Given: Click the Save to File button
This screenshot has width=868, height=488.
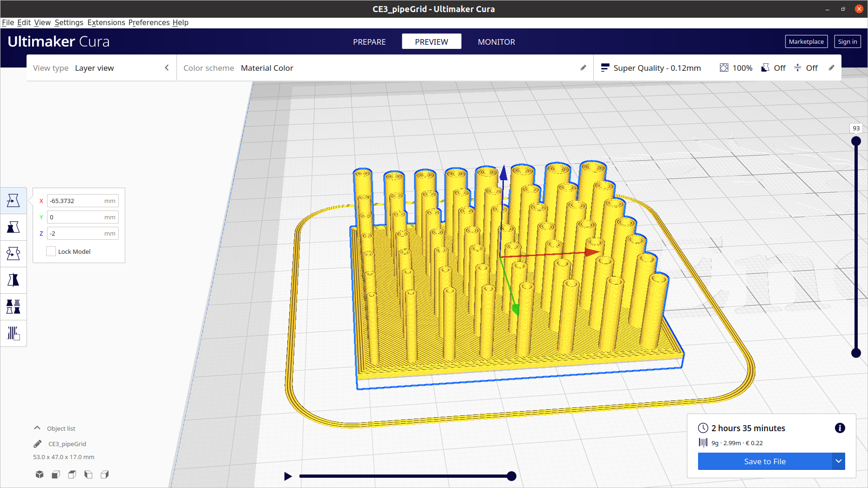Looking at the screenshot, I should click(765, 461).
